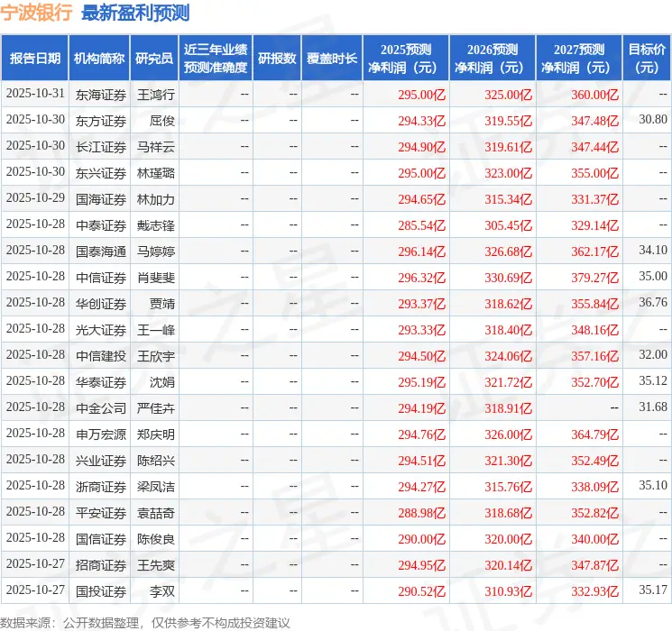Click 2025 profit value 288.98亿
This screenshot has width=672, height=631.
(422, 513)
